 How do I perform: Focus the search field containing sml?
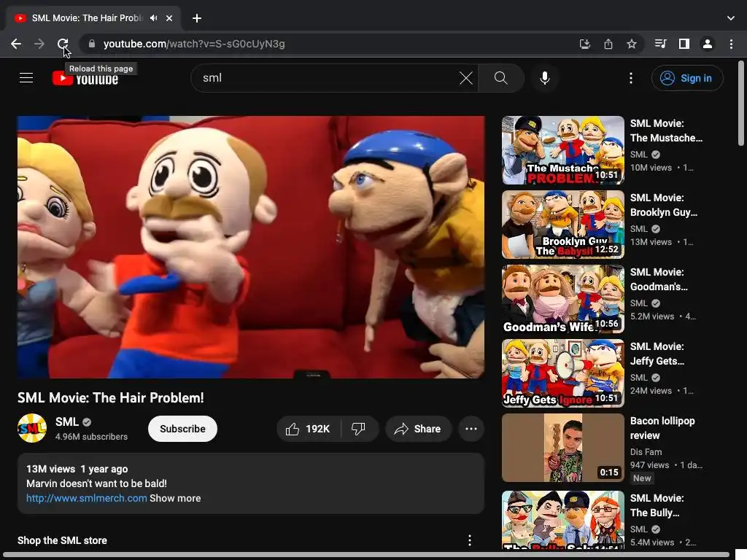click(x=329, y=77)
